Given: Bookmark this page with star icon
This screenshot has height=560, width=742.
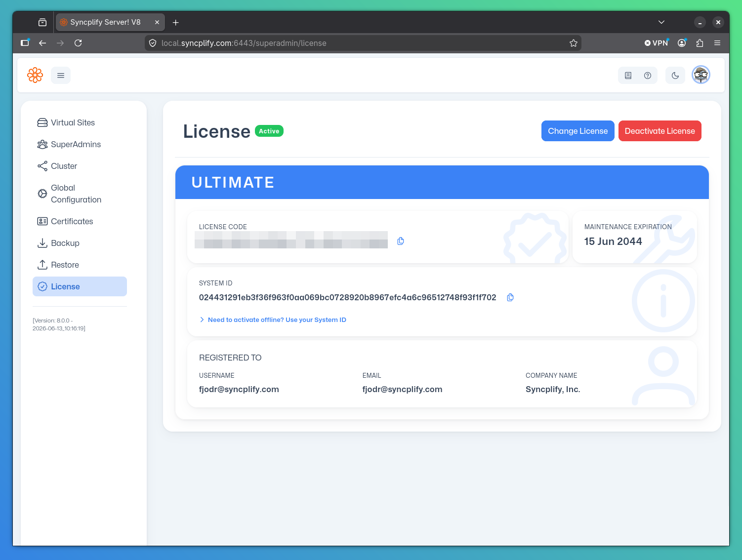Looking at the screenshot, I should click(574, 43).
